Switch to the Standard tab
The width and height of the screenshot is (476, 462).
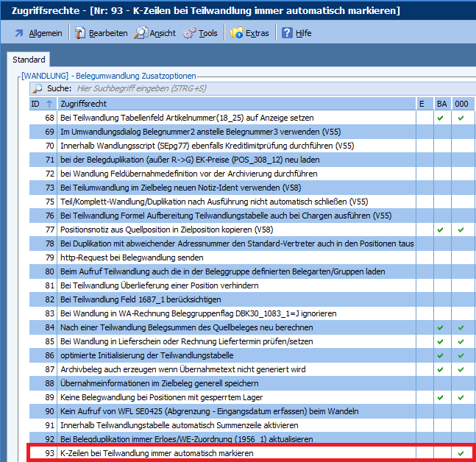click(29, 60)
